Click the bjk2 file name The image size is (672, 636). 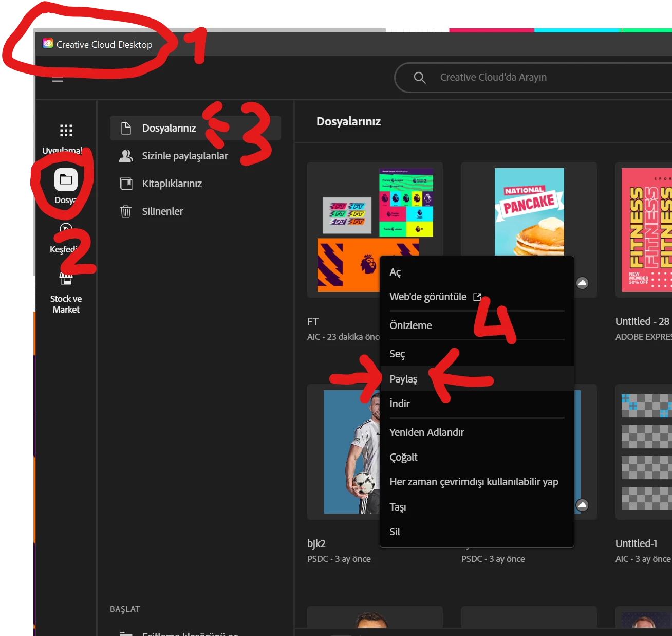point(316,543)
